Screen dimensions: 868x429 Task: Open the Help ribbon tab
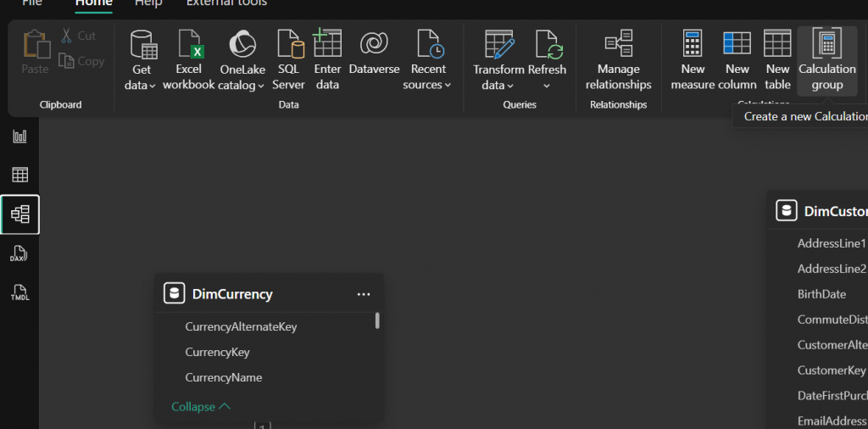[x=148, y=3]
